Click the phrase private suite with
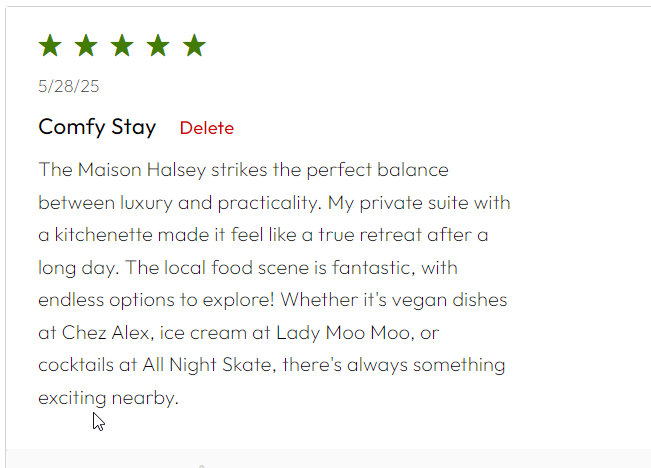 click(435, 203)
